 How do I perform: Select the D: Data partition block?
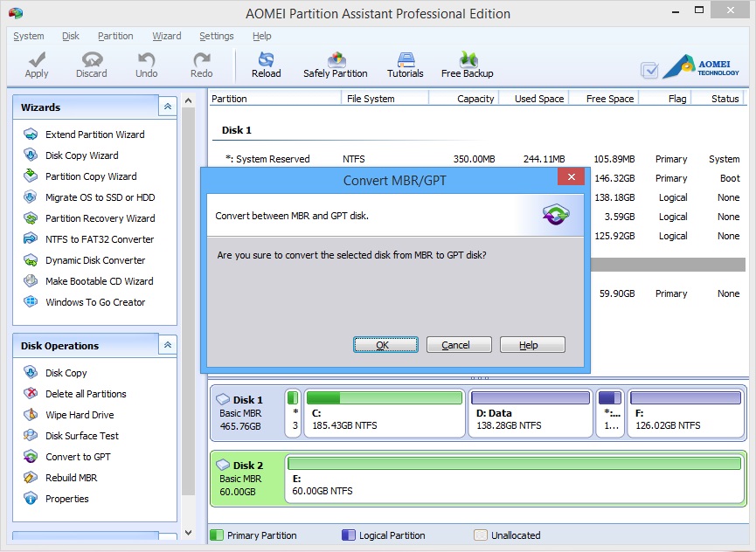click(x=531, y=413)
